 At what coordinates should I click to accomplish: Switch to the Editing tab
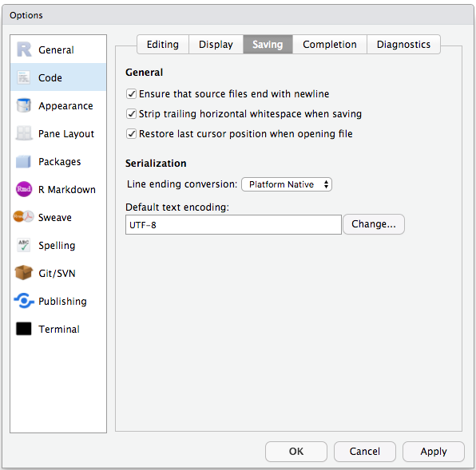coord(163,44)
